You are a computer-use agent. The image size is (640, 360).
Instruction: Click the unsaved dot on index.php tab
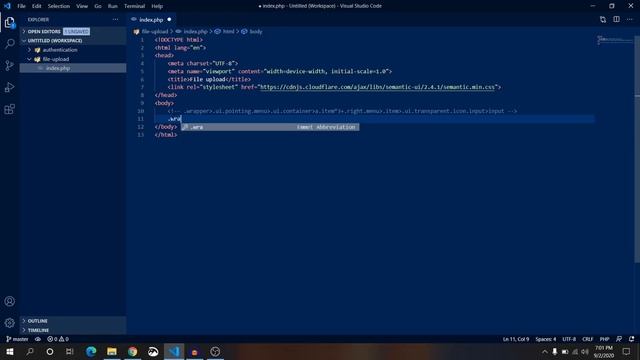tap(169, 20)
